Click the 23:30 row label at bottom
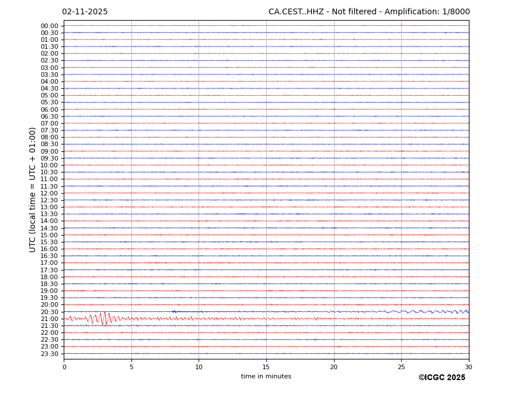Image resolution: width=532 pixels, height=399 pixels. (x=49, y=354)
